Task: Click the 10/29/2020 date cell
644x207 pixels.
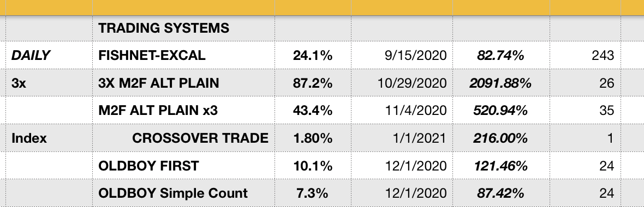Action: tap(402, 83)
